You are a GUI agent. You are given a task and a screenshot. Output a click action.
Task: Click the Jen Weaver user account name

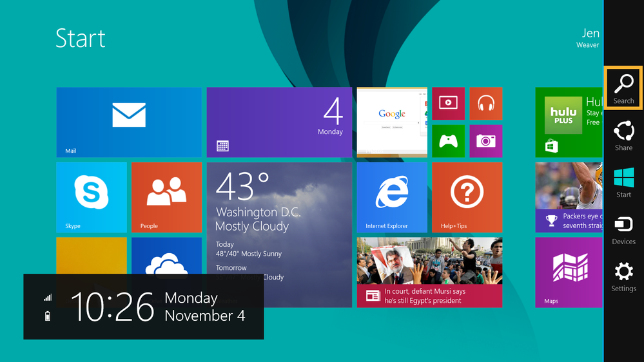point(589,37)
